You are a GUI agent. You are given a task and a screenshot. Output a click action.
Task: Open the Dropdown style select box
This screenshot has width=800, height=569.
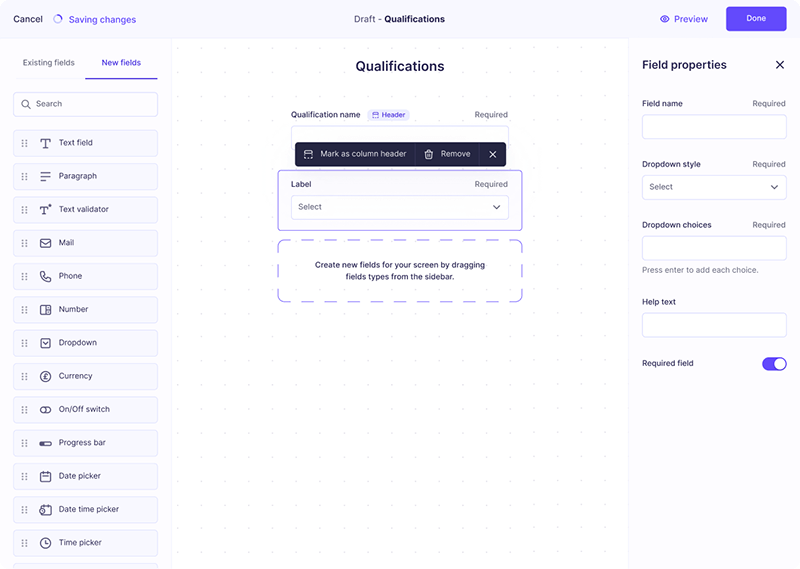coord(714,187)
